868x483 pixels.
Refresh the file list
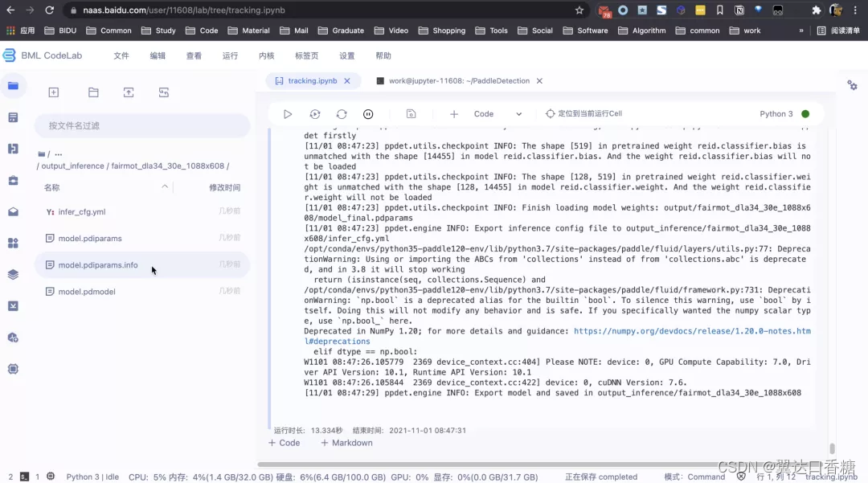click(163, 92)
